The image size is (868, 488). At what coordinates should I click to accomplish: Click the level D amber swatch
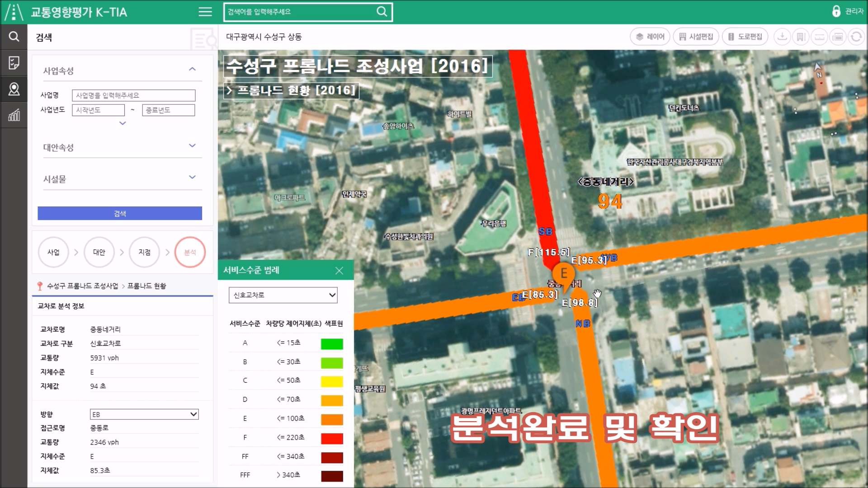pyautogui.click(x=332, y=400)
